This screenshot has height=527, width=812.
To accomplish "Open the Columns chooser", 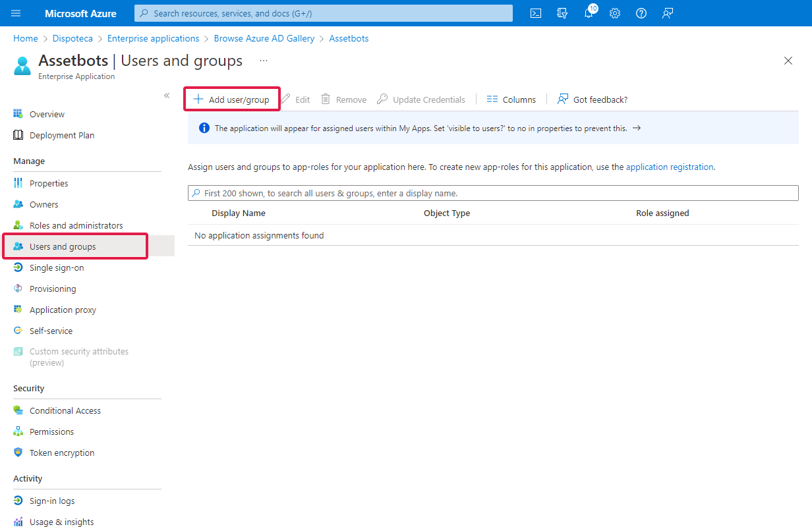I will click(x=511, y=99).
